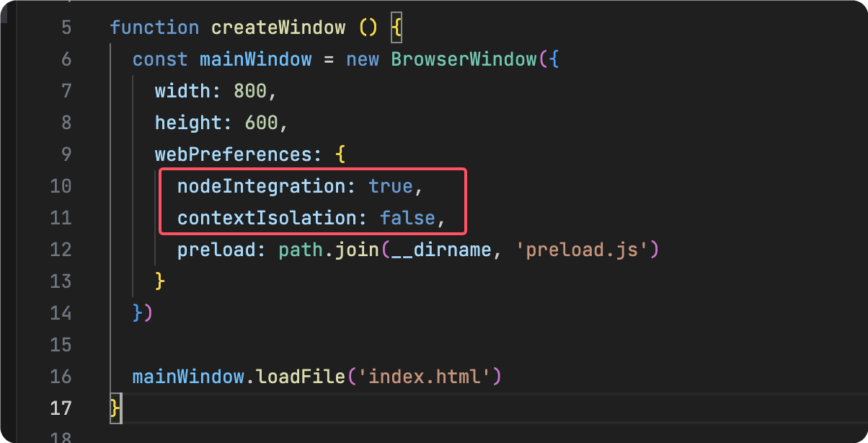Screen dimensions: 868x443
Task: Click the 'function' keyword on line 5
Action: (154, 28)
